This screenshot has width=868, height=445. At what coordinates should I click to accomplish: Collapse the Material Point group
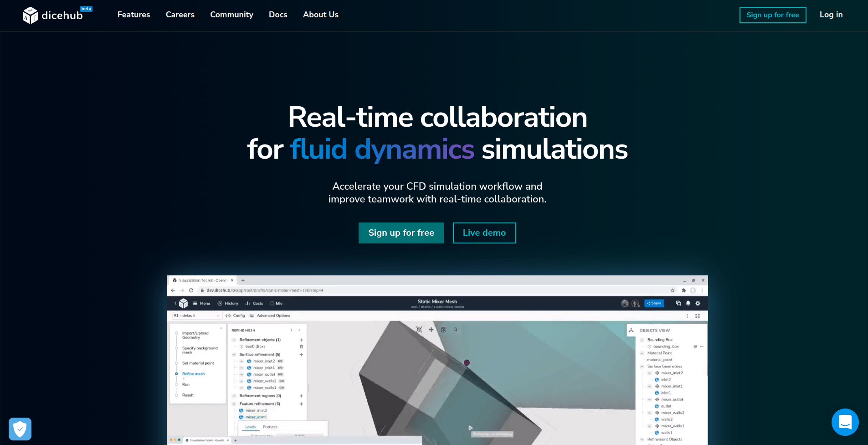point(642,353)
